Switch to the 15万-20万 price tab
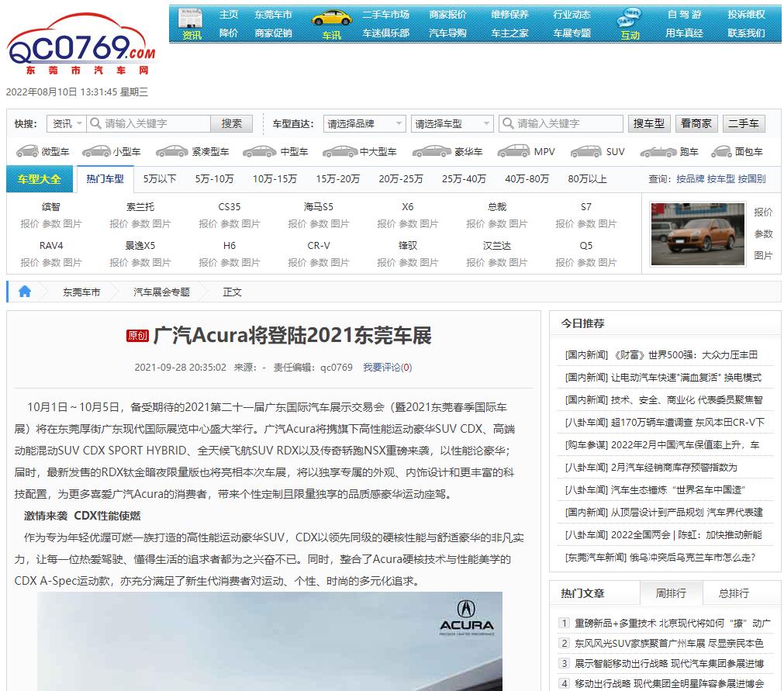Image resolution: width=784 pixels, height=691 pixels. tap(337, 179)
